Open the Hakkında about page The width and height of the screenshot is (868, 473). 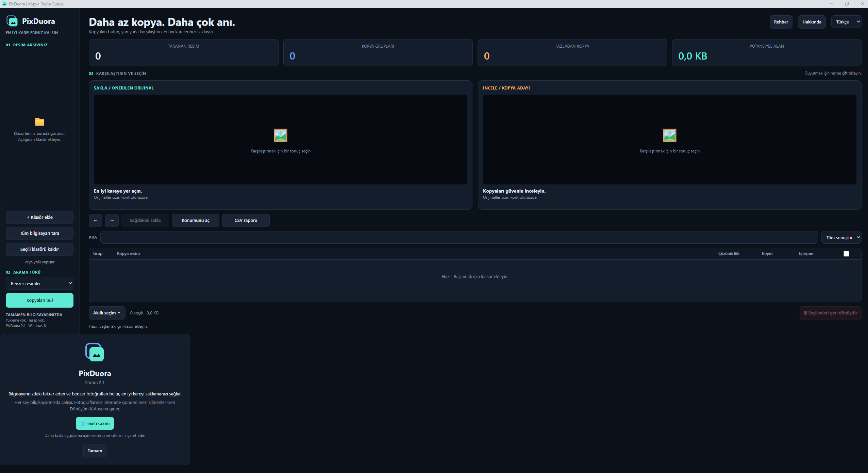point(812,22)
